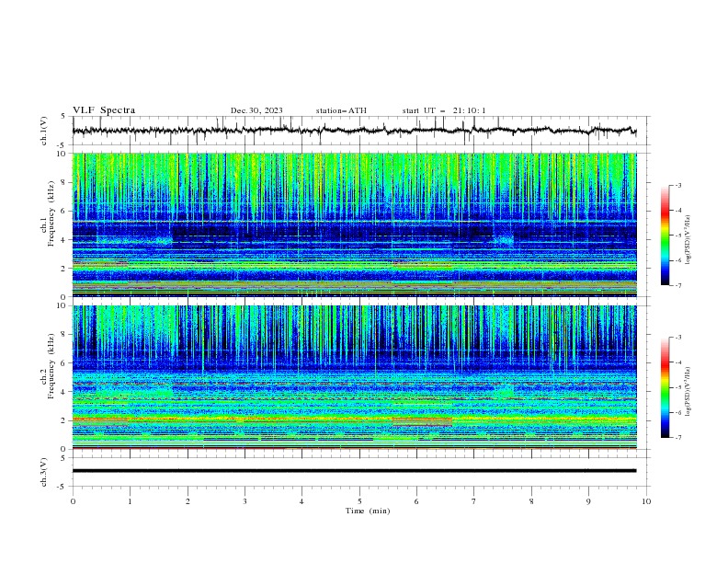Click the 'station=ATH' label
Viewport: 728px width, 563px height.
(341, 110)
